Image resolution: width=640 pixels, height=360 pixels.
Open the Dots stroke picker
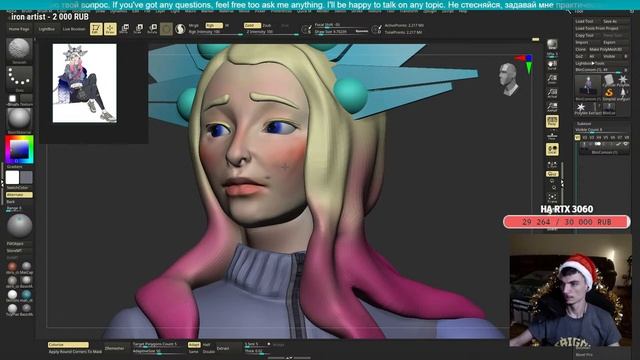tap(19, 79)
